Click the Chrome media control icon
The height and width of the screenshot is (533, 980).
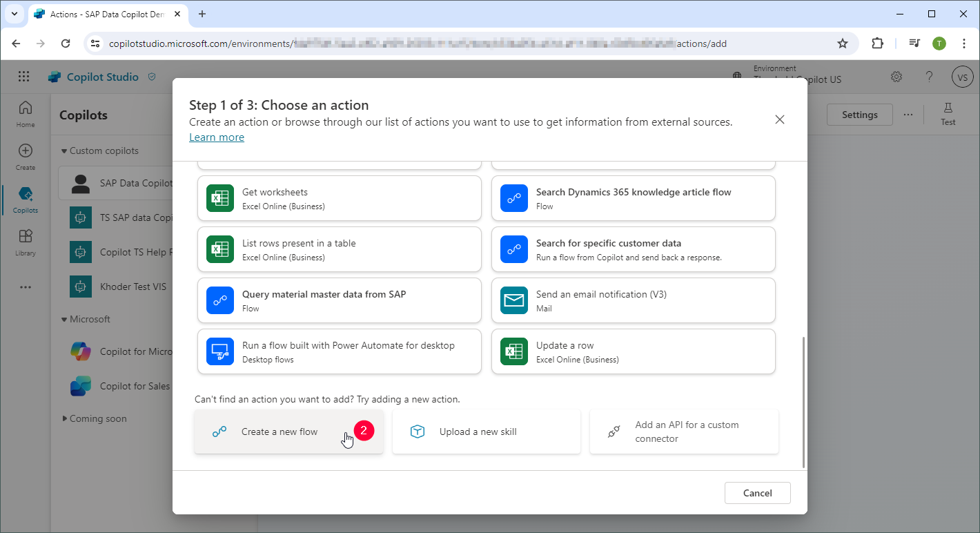(914, 43)
